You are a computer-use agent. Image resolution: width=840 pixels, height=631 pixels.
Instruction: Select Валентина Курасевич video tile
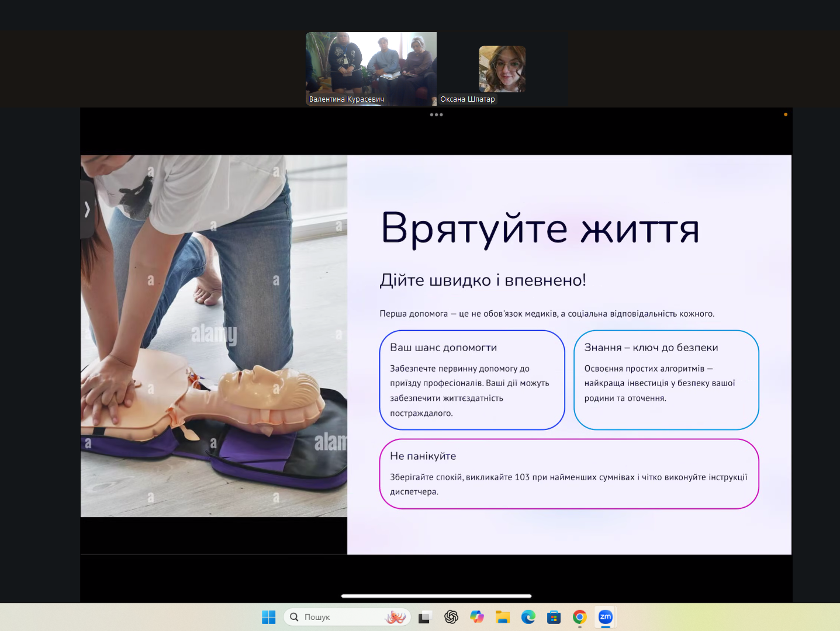click(371, 68)
